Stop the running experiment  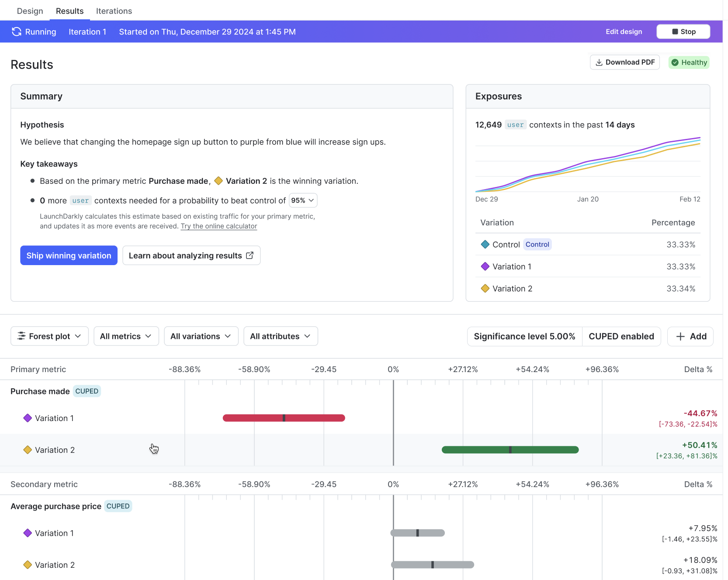click(x=683, y=31)
